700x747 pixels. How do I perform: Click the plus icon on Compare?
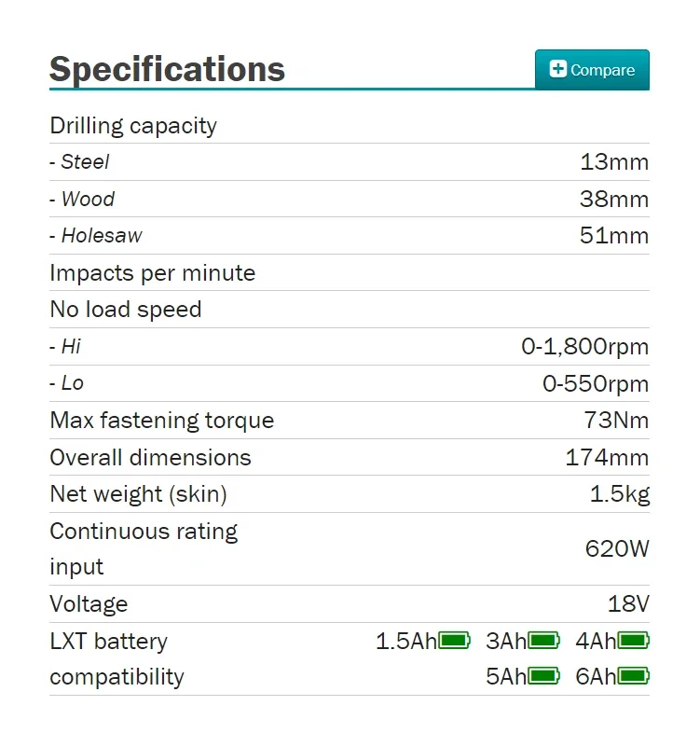pos(557,69)
